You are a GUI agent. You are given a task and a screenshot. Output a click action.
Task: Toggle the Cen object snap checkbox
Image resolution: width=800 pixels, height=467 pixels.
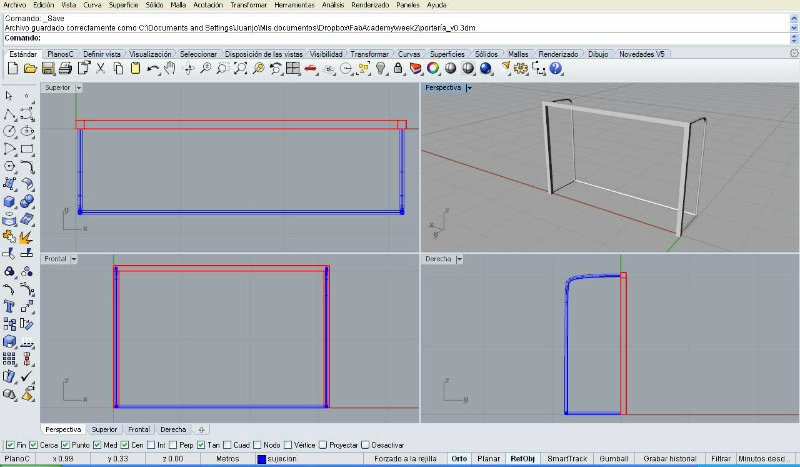click(x=125, y=445)
